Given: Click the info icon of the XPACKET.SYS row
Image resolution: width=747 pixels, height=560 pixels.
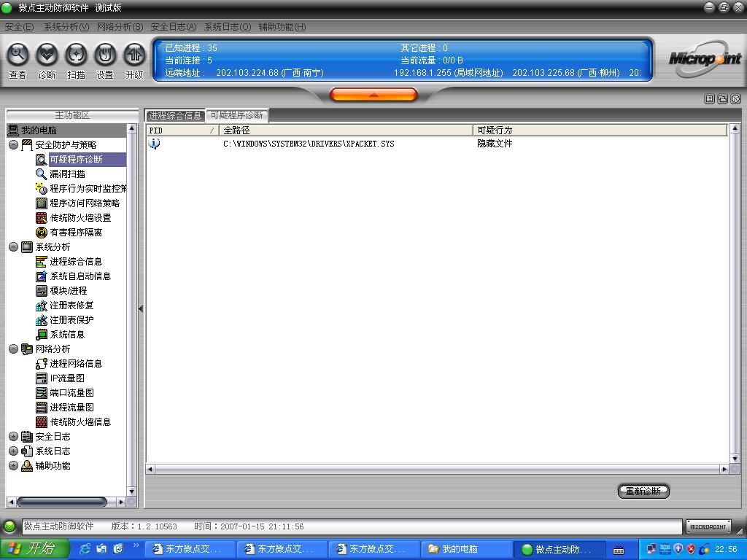Looking at the screenshot, I should 154,144.
